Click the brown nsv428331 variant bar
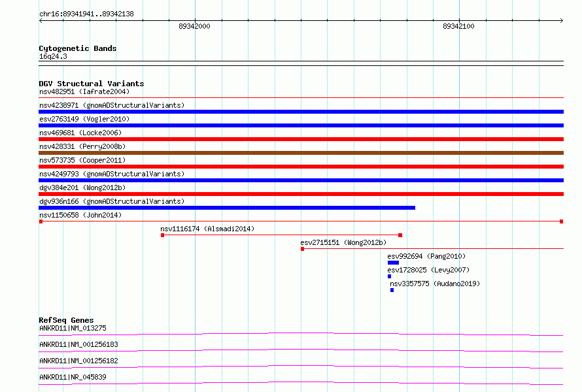The width and height of the screenshot is (582, 392). point(301,153)
